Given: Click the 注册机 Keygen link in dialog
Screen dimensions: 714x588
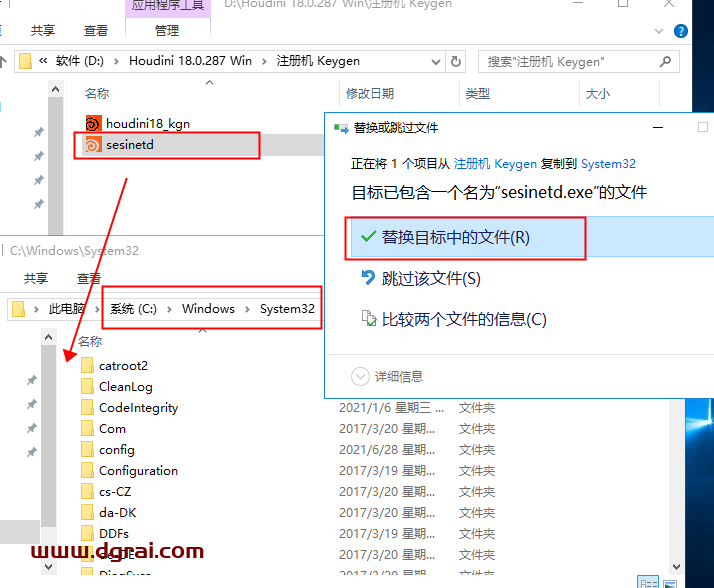Looking at the screenshot, I should pyautogui.click(x=495, y=164).
